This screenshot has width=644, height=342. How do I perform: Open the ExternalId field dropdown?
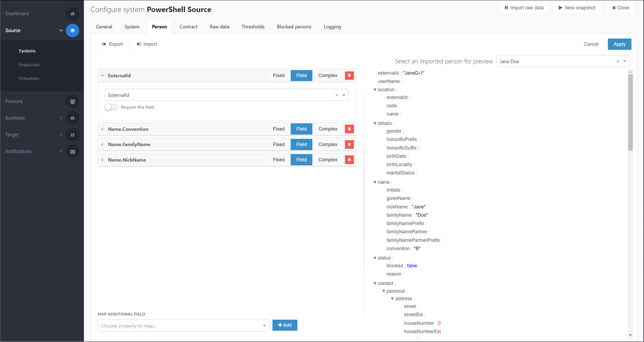[x=344, y=95]
